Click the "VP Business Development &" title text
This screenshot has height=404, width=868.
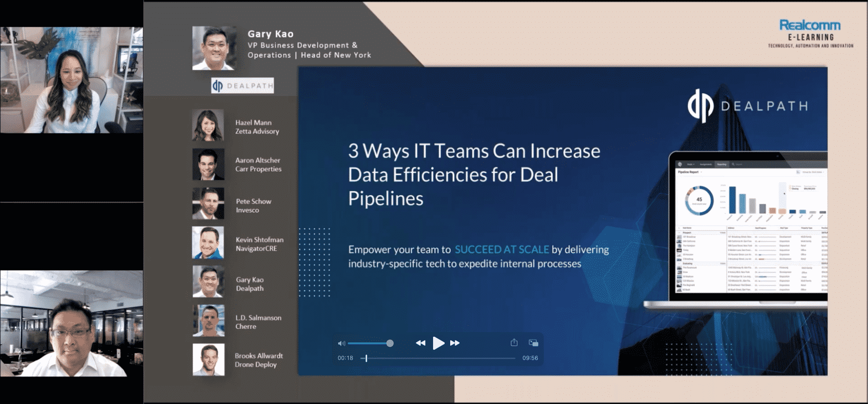tap(302, 45)
